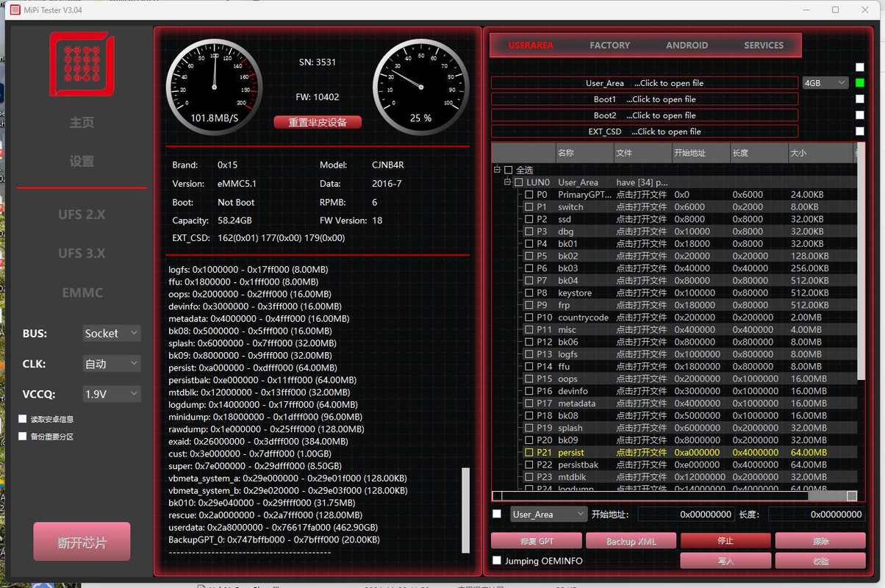Select the P17 metadata row name
This screenshot has height=588, width=885.
pyautogui.click(x=577, y=403)
